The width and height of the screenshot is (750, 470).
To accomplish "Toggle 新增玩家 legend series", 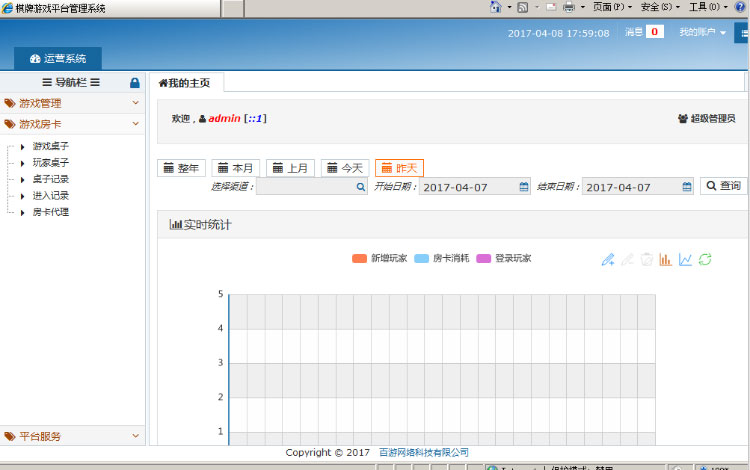I will pyautogui.click(x=380, y=258).
